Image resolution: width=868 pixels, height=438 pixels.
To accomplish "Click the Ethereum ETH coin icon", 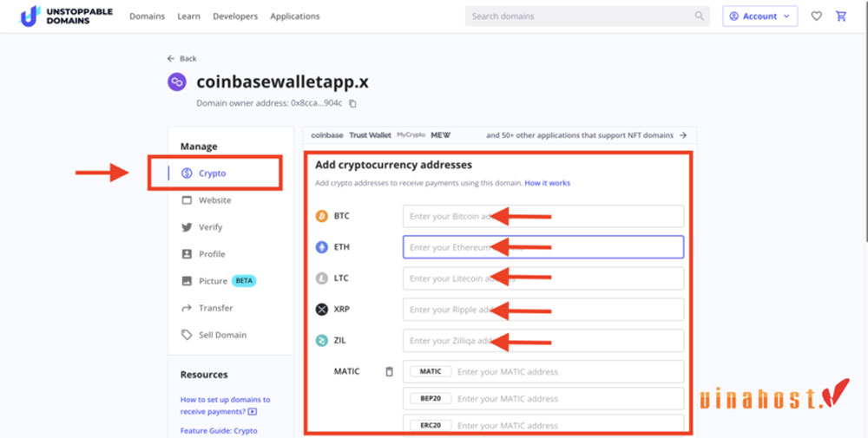I will [x=322, y=246].
